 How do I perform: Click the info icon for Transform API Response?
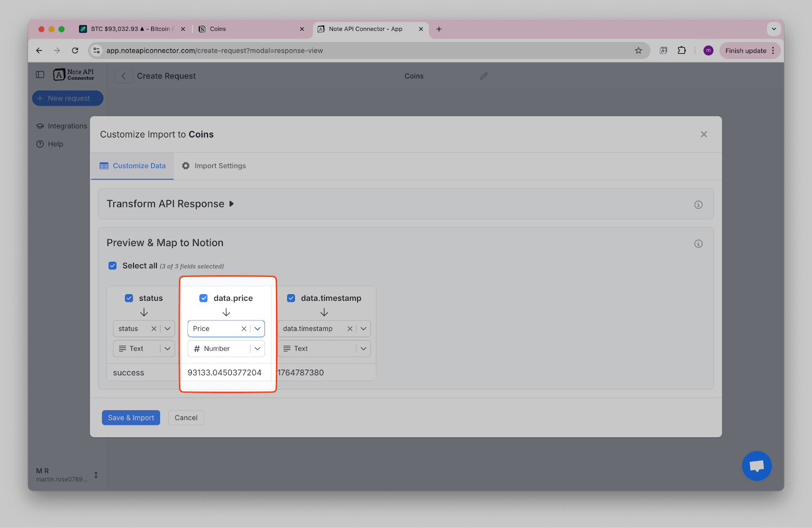click(698, 205)
